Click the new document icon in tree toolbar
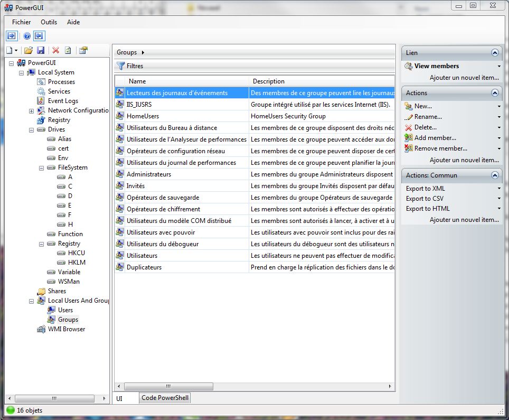 (x=10, y=50)
